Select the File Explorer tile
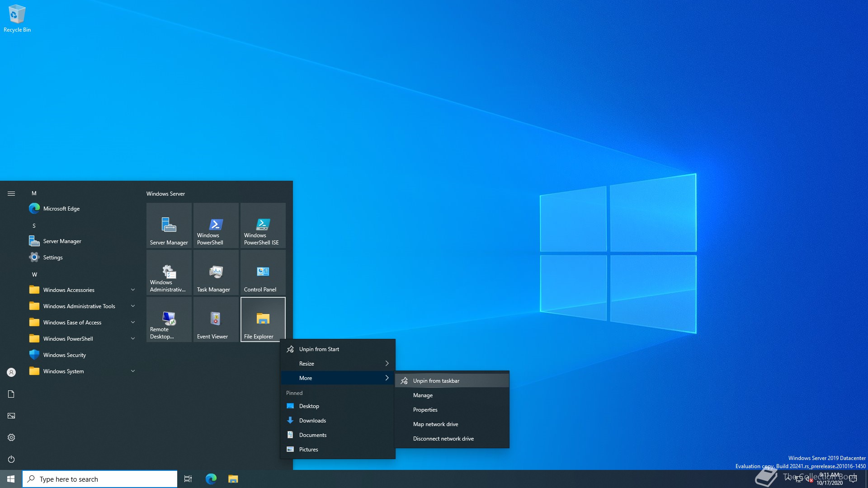868x488 pixels. 263,319
